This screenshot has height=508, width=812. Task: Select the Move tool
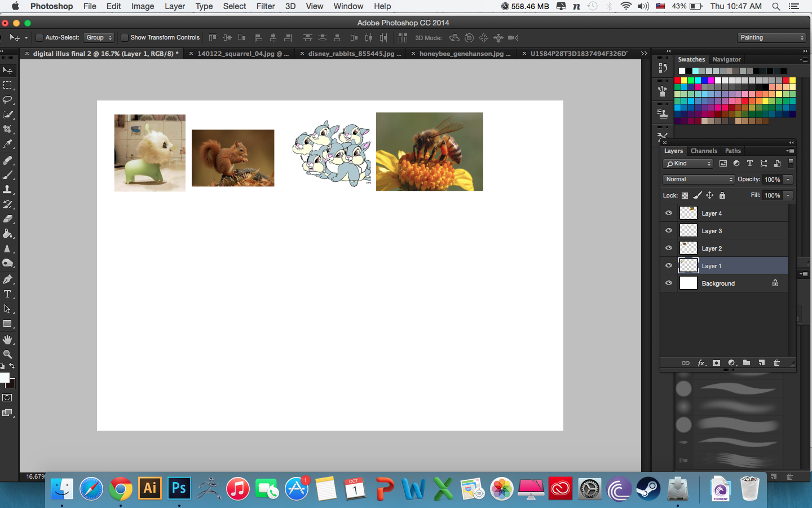click(8, 71)
